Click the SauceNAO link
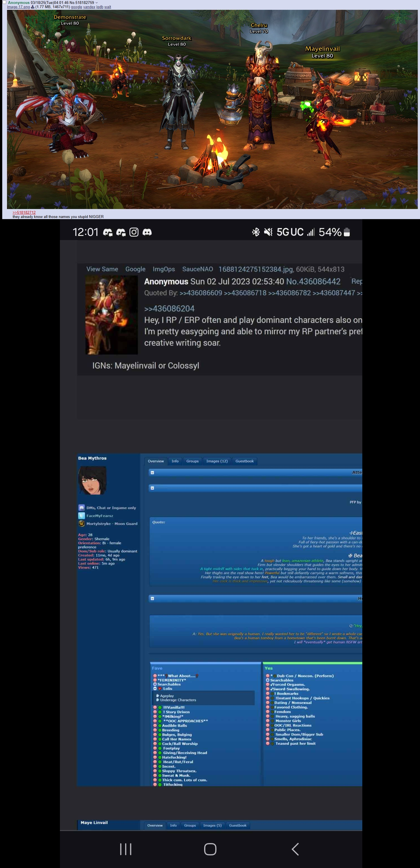 (x=198, y=269)
